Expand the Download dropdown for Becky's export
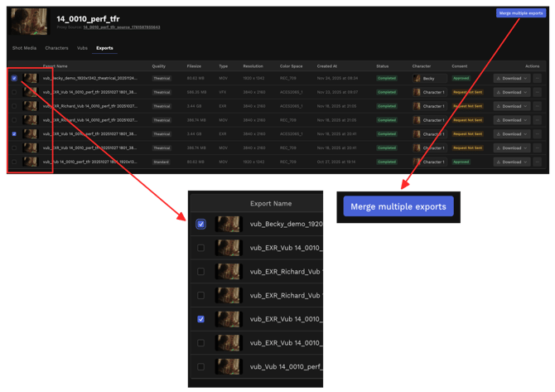555x392 pixels. tap(511, 79)
